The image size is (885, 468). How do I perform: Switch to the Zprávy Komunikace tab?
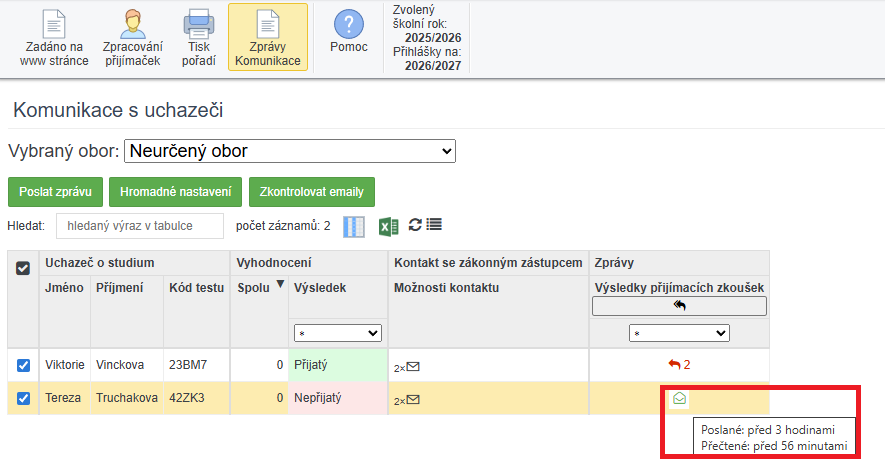(267, 38)
